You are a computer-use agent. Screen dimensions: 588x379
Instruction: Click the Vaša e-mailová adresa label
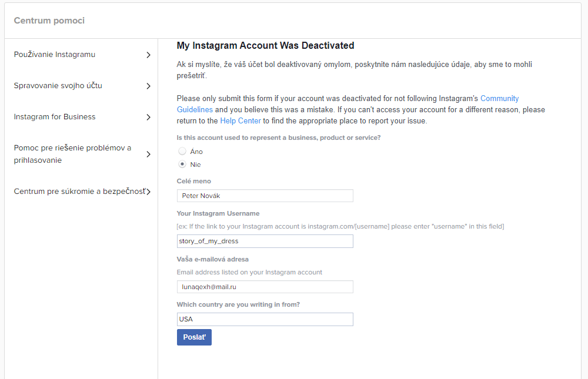pos(213,259)
